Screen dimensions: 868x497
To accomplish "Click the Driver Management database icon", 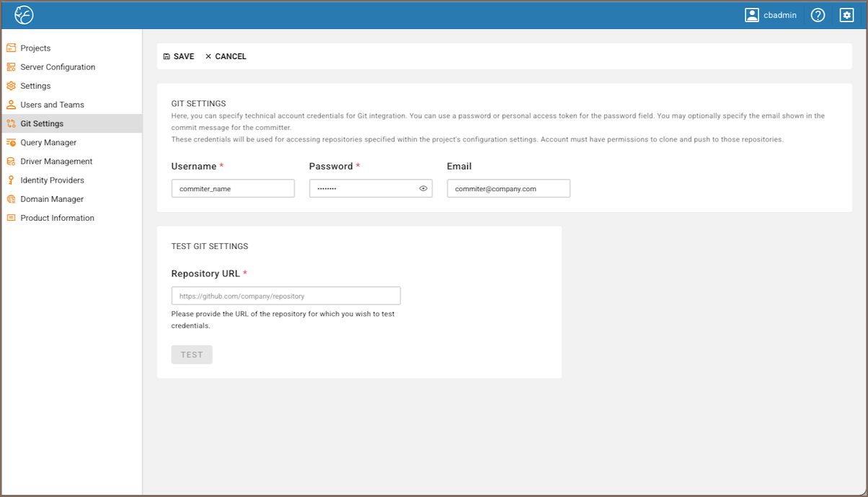I will point(11,162).
